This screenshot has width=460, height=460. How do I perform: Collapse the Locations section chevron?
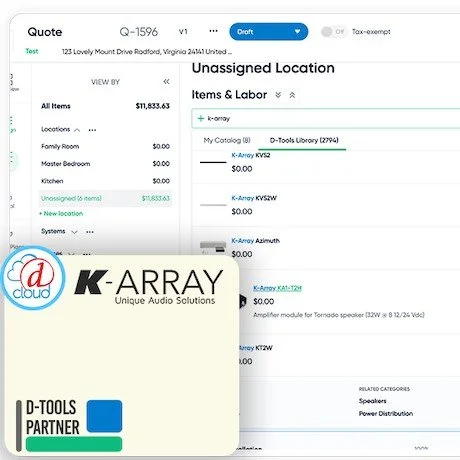[x=77, y=130]
